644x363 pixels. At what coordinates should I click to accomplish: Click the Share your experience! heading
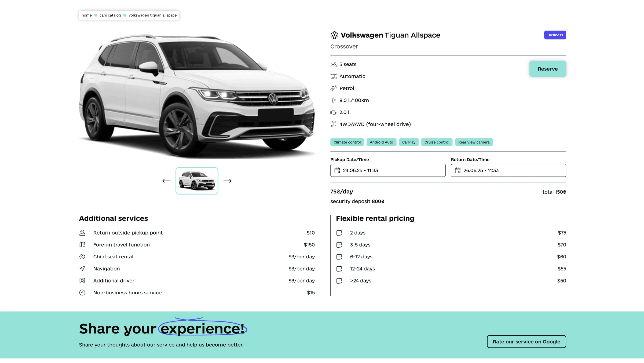tap(162, 328)
